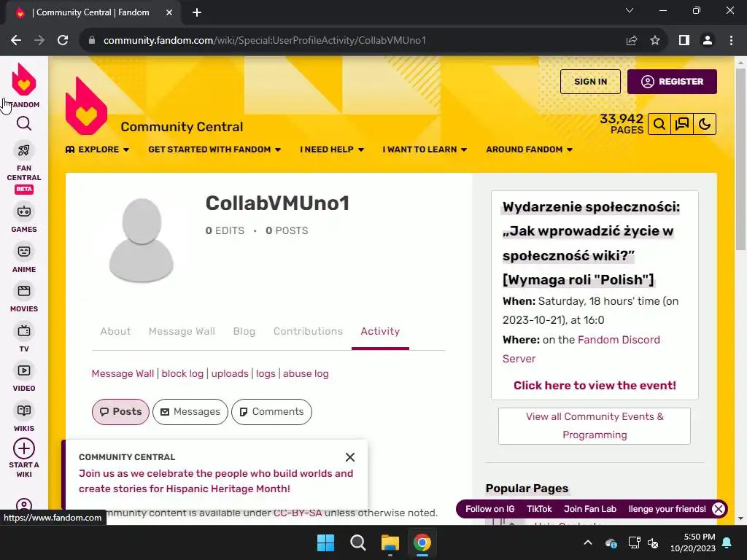Click Join Fan Lab link

pyautogui.click(x=589, y=509)
